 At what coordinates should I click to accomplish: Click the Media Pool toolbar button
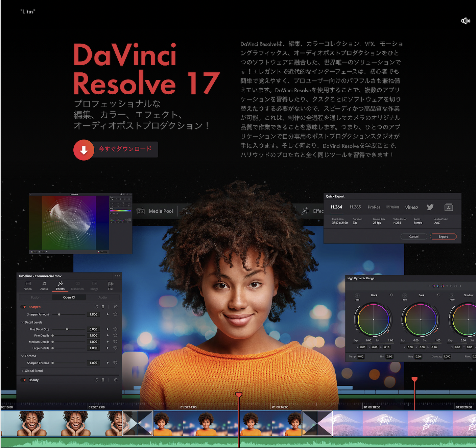[x=155, y=211]
